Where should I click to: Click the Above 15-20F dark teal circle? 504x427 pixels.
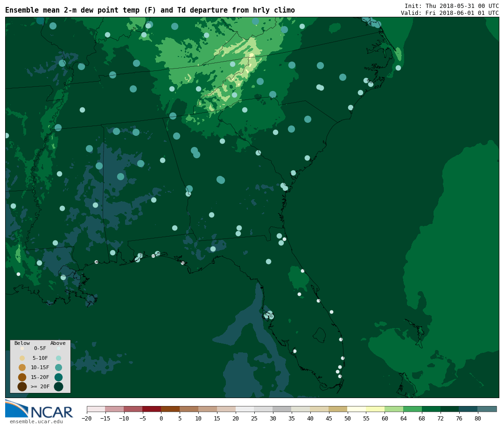(58, 377)
